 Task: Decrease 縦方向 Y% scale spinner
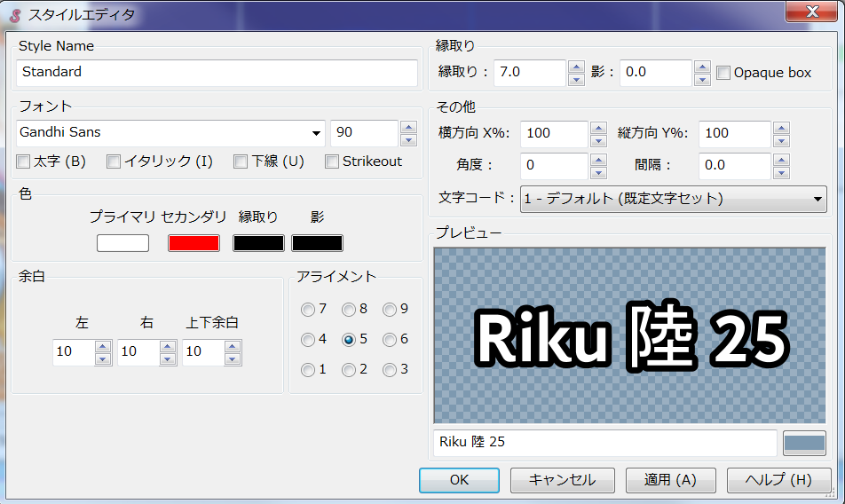781,141
